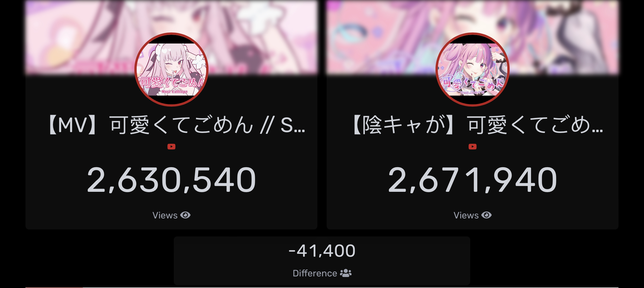The height and width of the screenshot is (288, 644).
Task: Open the 【MV】可愛くてごめん video title
Action: coord(175,125)
